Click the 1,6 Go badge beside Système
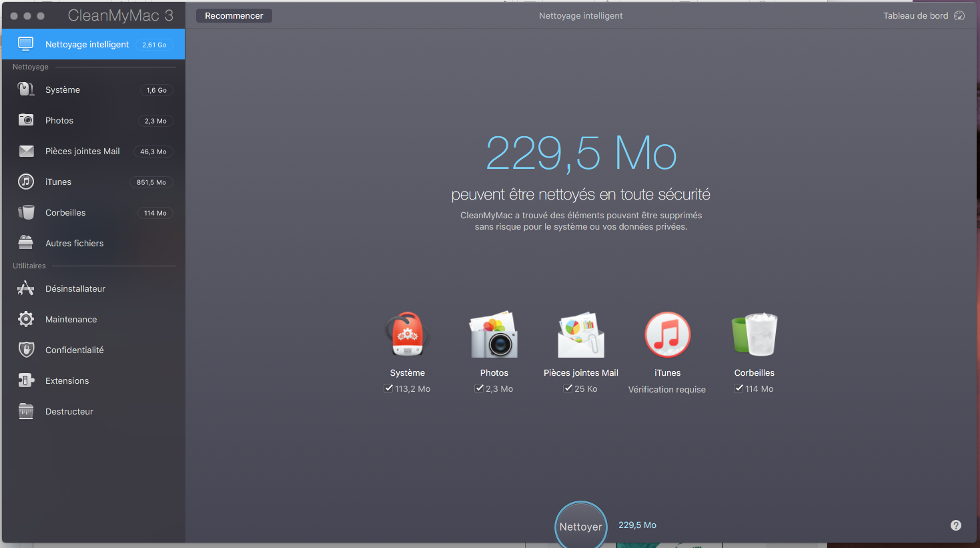980x548 pixels. (x=157, y=90)
